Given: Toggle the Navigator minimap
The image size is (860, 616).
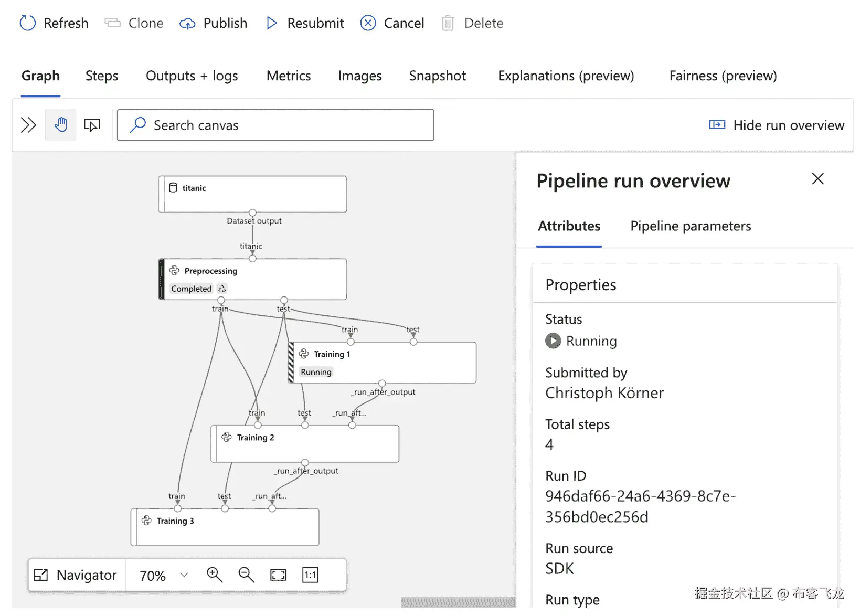Looking at the screenshot, I should coord(76,575).
